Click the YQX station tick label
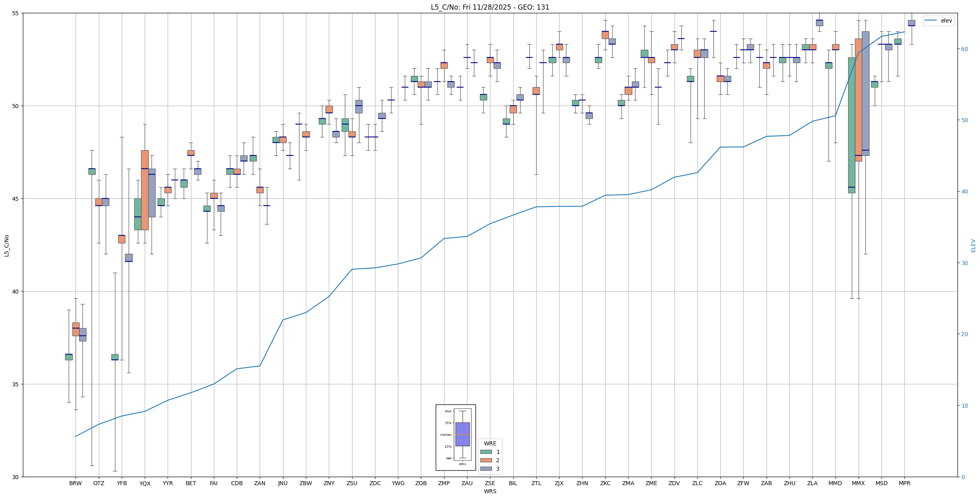This screenshot has height=498, width=980. 145,484
